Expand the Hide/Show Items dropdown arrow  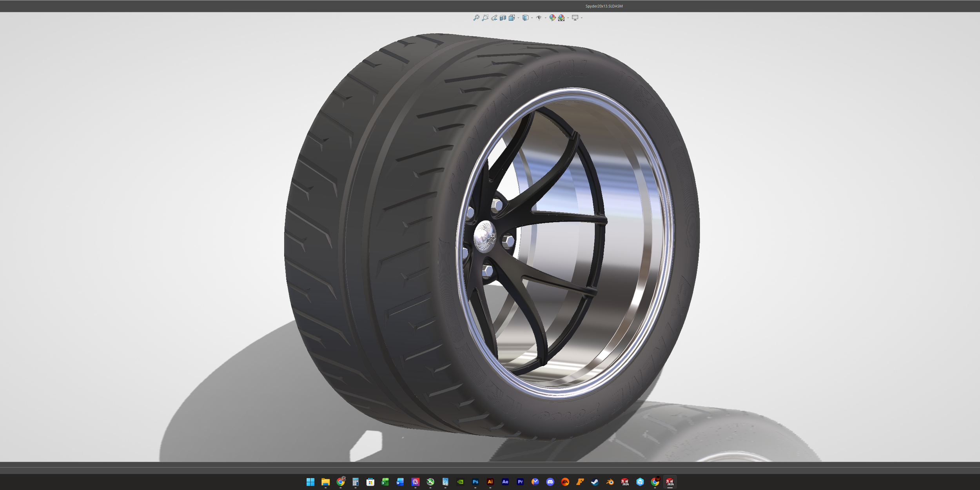pyautogui.click(x=546, y=18)
